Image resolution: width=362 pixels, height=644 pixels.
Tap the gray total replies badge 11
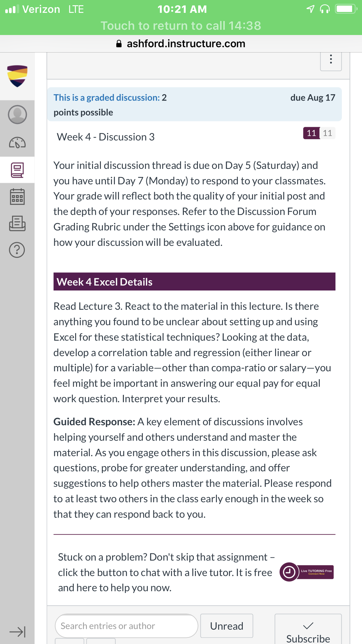pyautogui.click(x=328, y=133)
